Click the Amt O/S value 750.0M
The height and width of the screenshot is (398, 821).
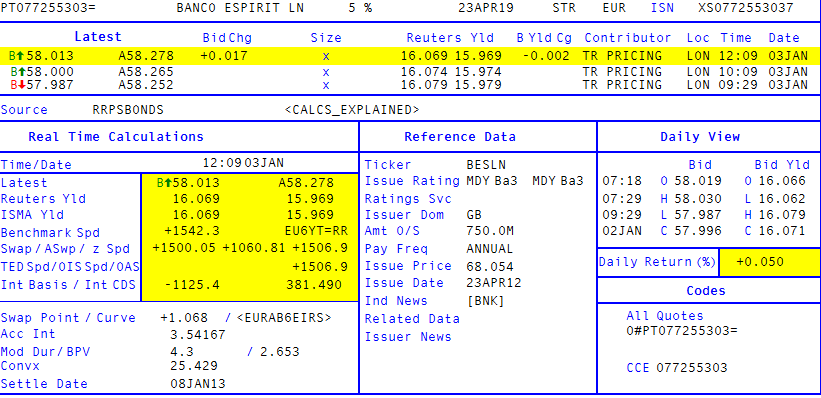[490, 231]
